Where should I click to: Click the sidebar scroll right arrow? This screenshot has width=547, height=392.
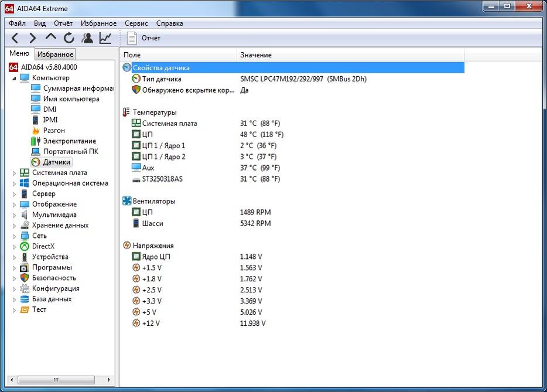109,380
